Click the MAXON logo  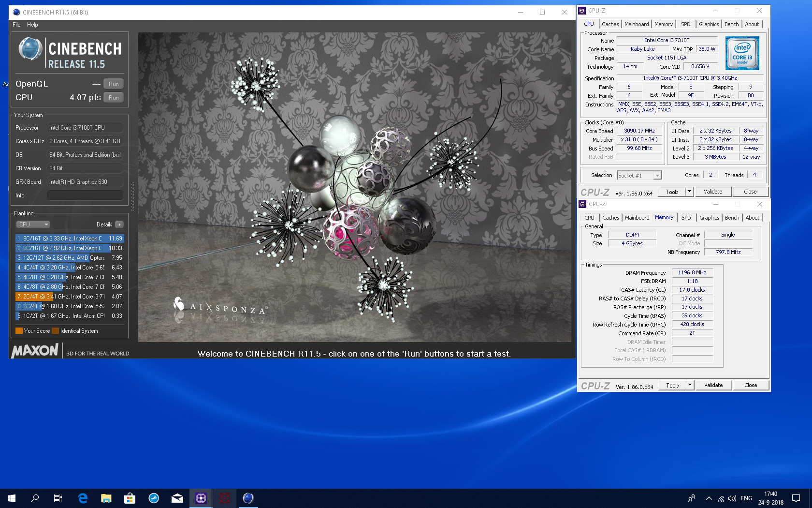[x=35, y=351]
